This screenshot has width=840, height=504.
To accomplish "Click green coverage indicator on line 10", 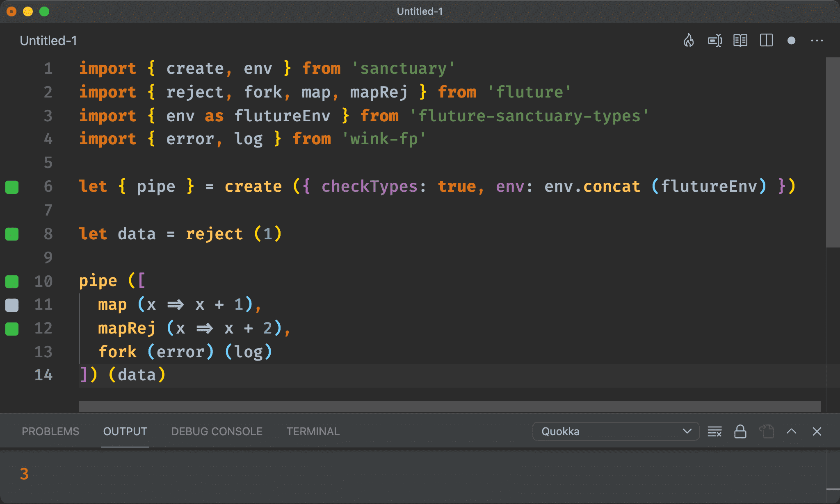I will pos(12,282).
